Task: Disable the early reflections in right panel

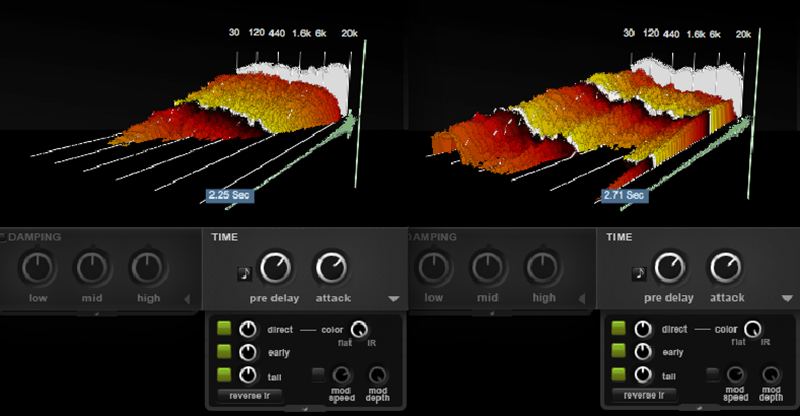Action: point(619,352)
